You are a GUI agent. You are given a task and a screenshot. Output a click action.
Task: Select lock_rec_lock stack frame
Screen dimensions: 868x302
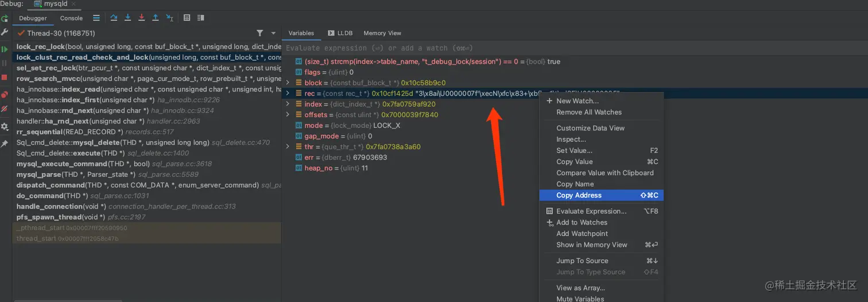(x=147, y=47)
